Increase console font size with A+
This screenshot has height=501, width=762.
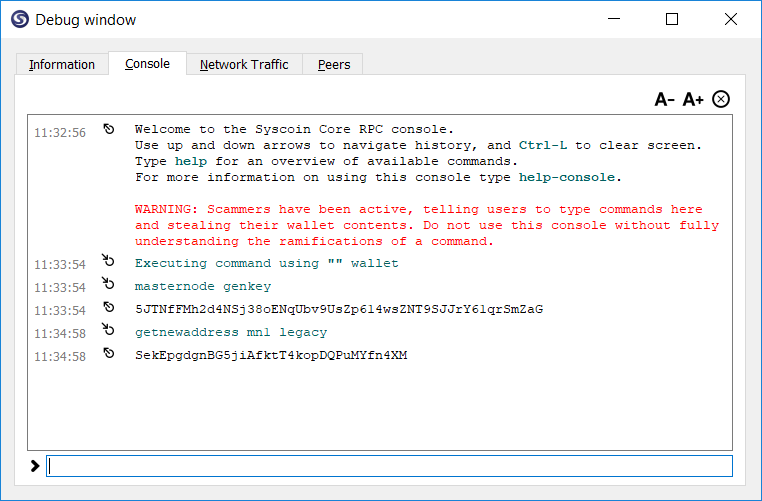tap(693, 99)
